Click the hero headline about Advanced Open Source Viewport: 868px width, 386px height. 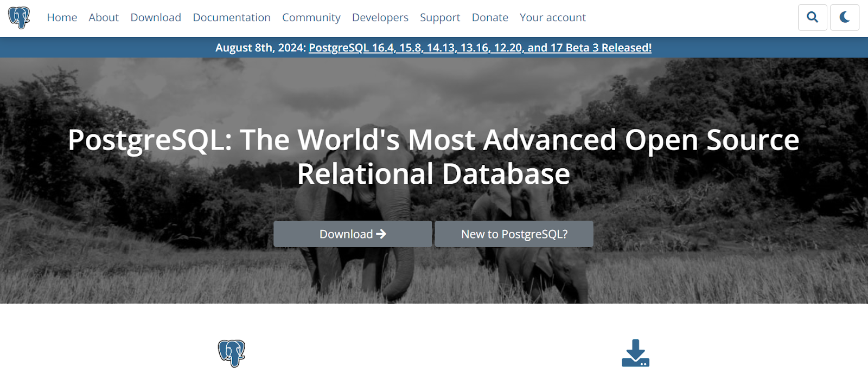coord(433,157)
